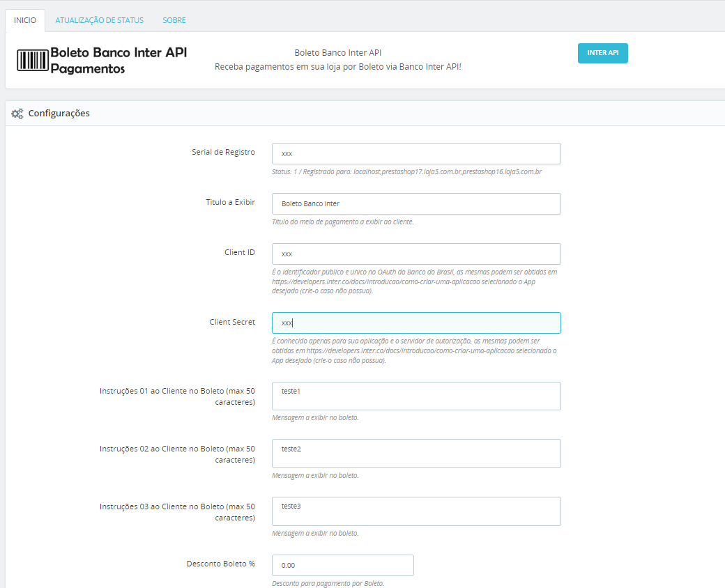Click the Instruções 01 ao Cliente label
Screen dimensions: 725x588
click(x=177, y=396)
